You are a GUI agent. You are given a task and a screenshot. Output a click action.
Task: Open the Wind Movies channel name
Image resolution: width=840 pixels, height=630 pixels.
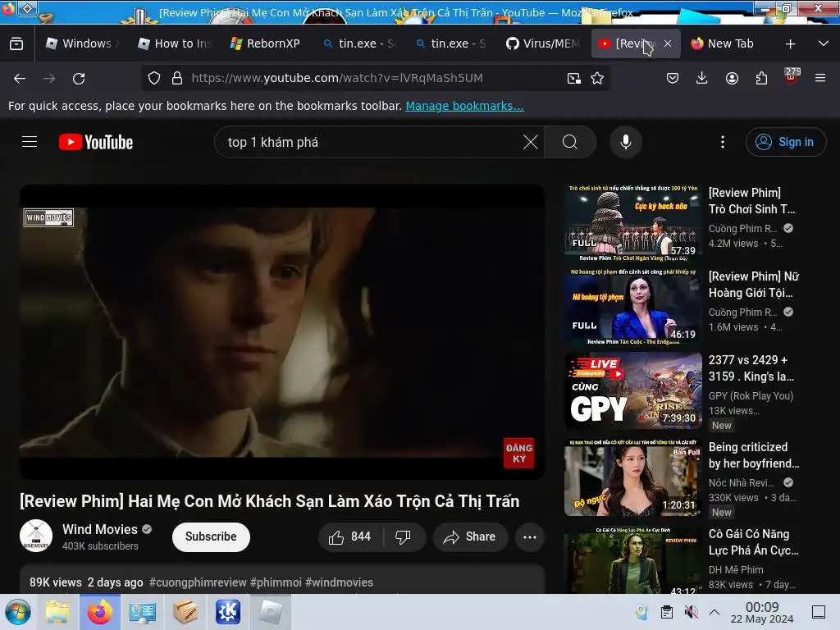[99, 529]
